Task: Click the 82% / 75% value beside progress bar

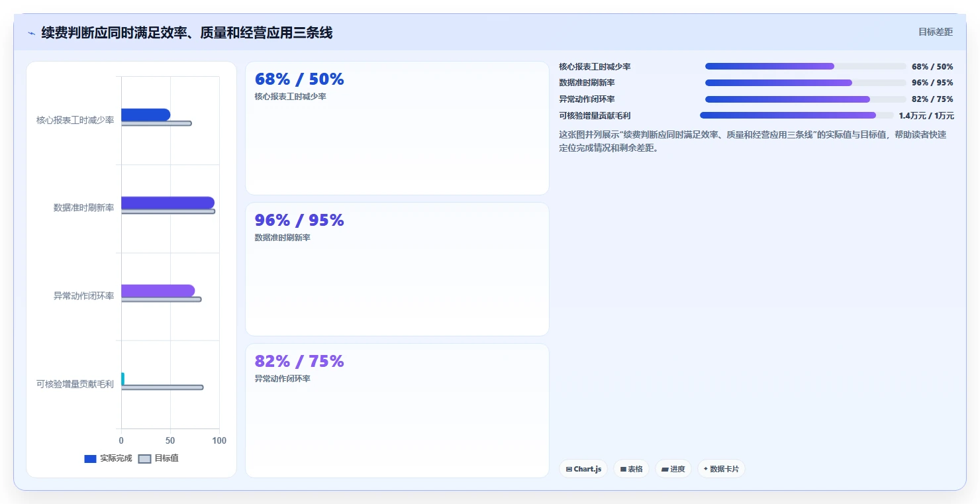Action: click(932, 99)
